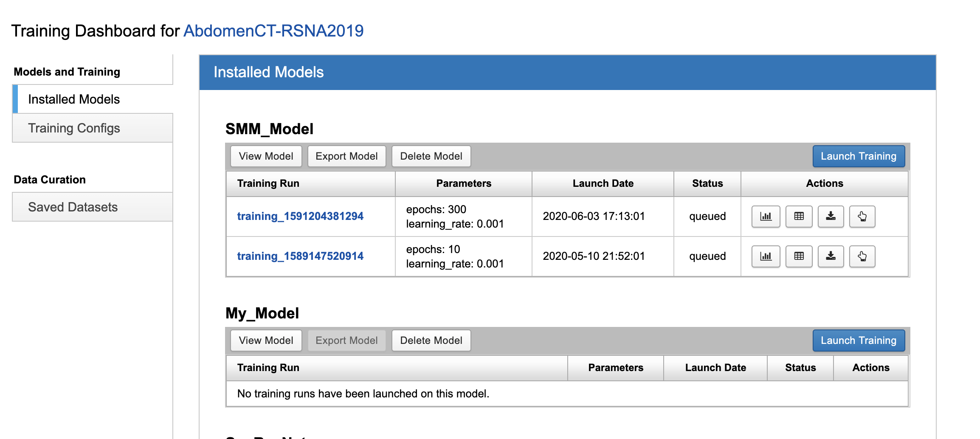980x439 pixels.
Task: Show table icon for training_1589147520914 run
Action: point(799,256)
